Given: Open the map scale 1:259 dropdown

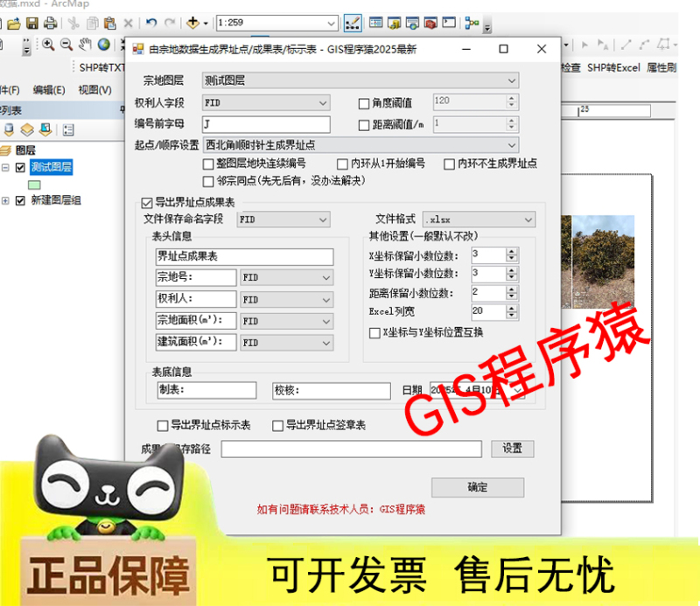Looking at the screenshot, I should (x=331, y=24).
